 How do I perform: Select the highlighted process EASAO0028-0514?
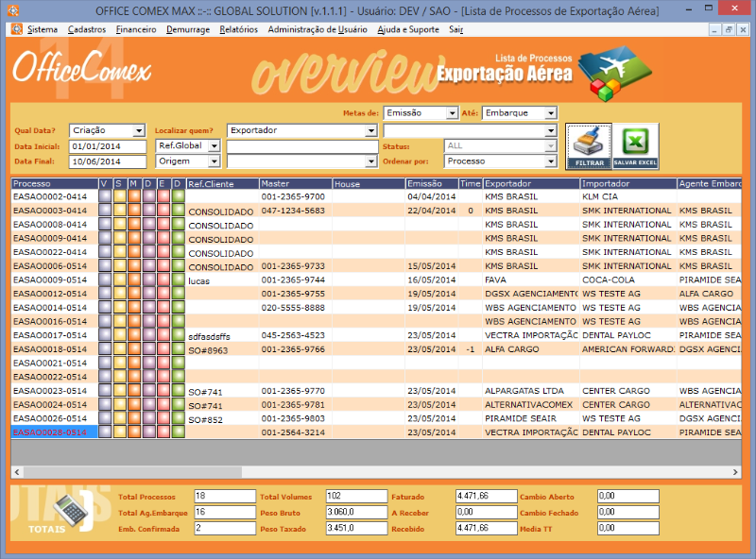point(50,432)
